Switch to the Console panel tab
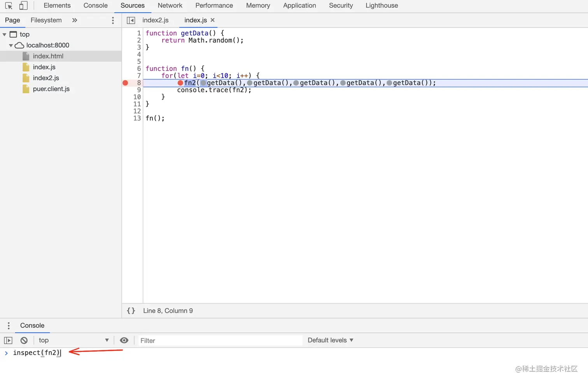This screenshot has width=588, height=383. click(x=96, y=5)
